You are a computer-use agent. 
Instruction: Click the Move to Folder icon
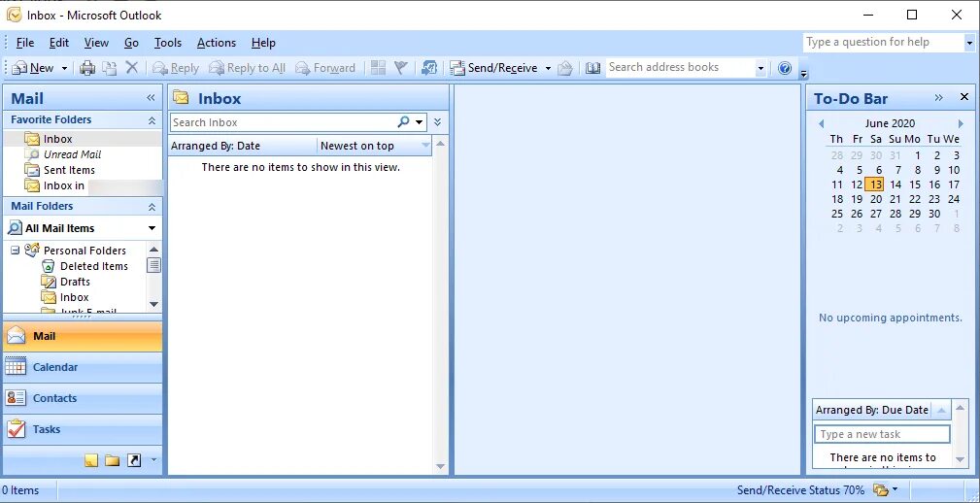(x=110, y=68)
